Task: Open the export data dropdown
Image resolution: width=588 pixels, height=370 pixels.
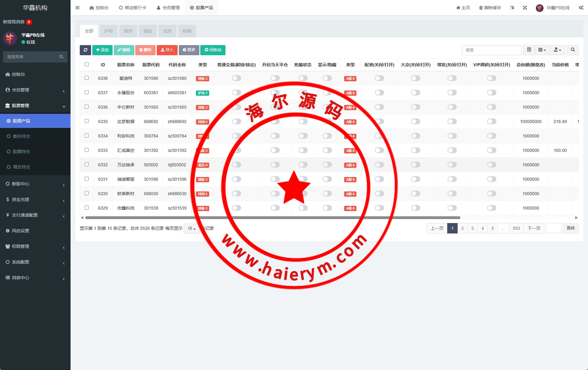Action: 557,50
